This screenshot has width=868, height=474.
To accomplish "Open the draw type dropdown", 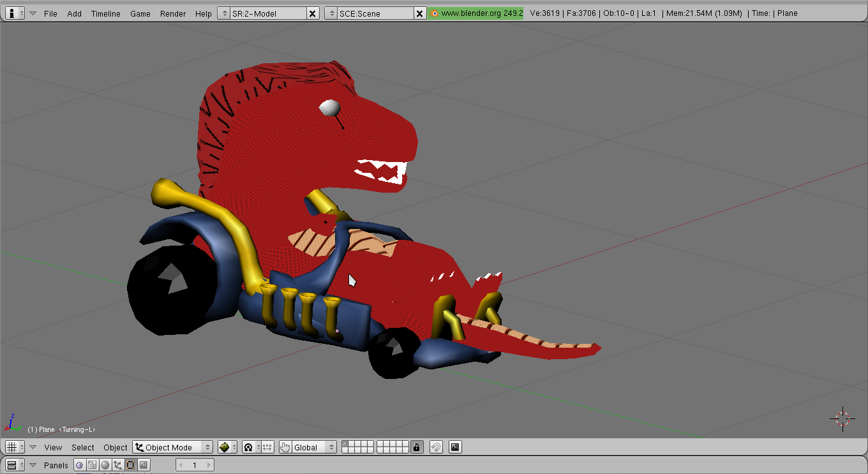I will pyautogui.click(x=227, y=447).
